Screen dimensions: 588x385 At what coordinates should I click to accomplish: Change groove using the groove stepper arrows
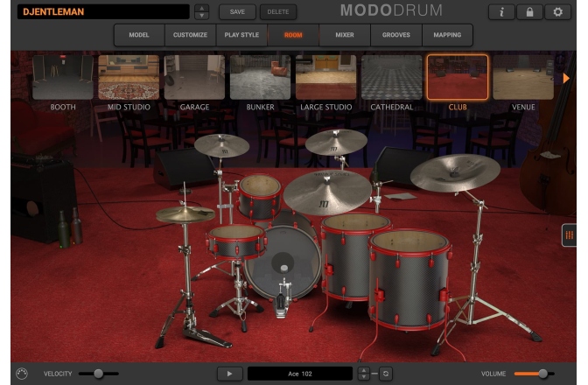[x=364, y=374]
